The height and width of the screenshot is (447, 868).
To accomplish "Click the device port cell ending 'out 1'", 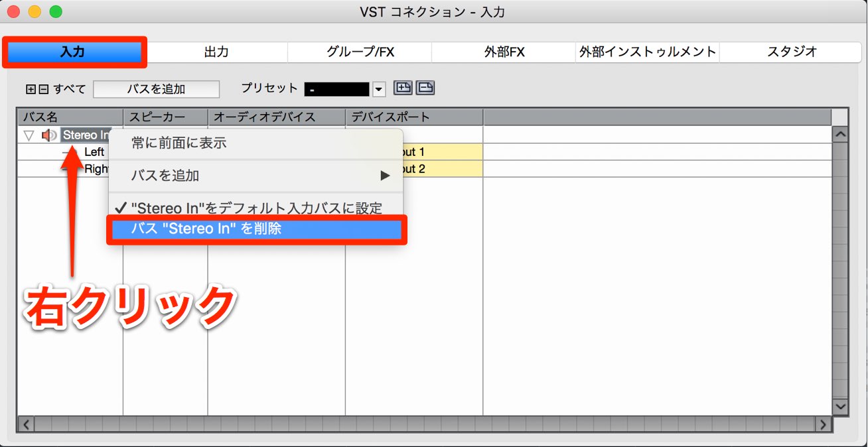I will (443, 152).
